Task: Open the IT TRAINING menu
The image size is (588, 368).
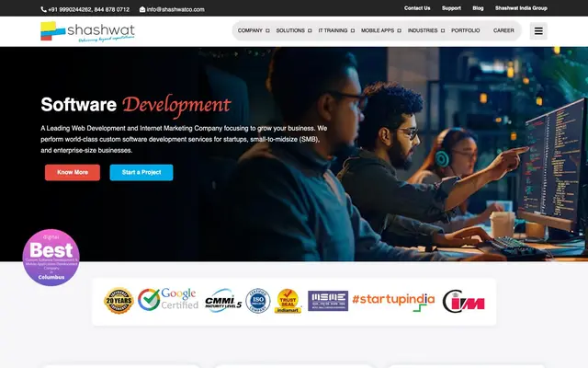Action: coord(333,30)
